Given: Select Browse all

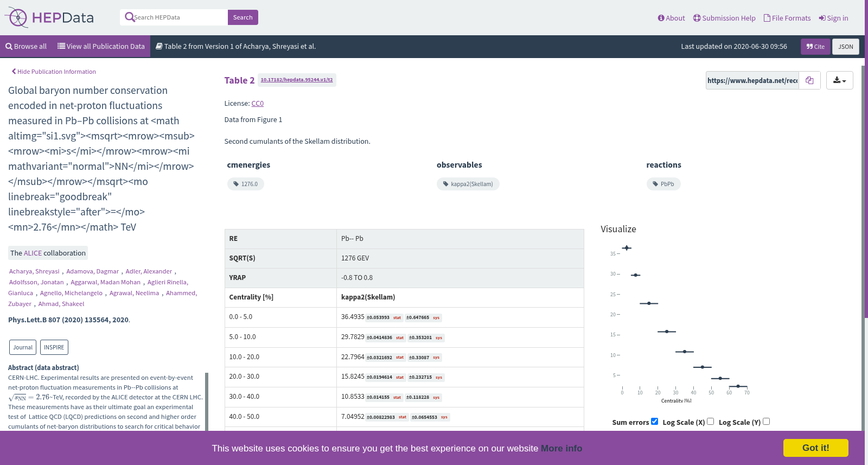Looking at the screenshot, I should pyautogui.click(x=26, y=47).
